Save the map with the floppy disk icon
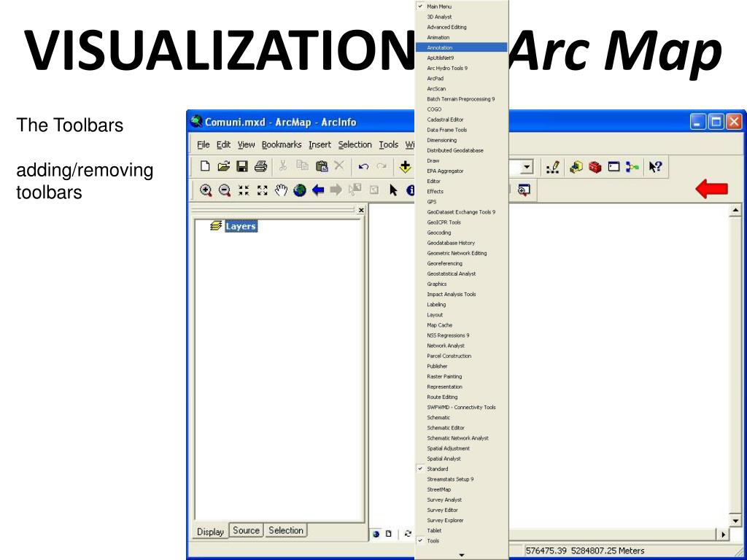 pos(242,166)
